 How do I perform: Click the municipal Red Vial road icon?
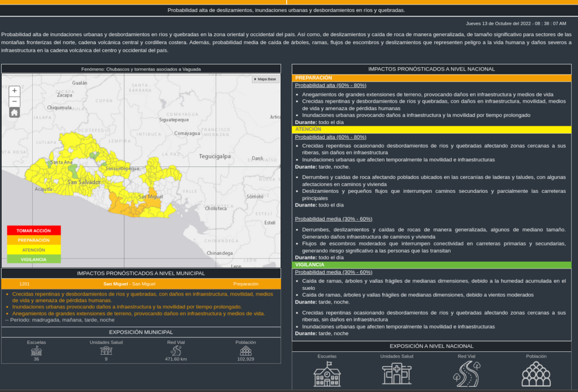point(176,350)
